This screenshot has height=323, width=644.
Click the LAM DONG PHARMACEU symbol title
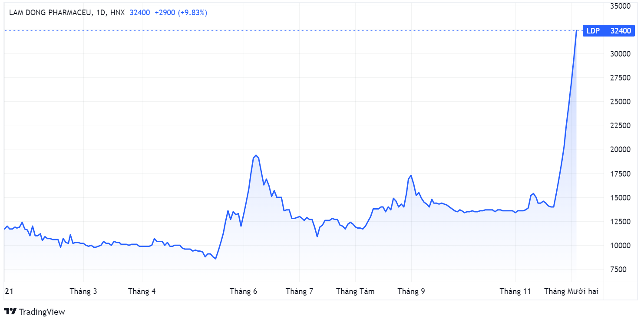pyautogui.click(x=50, y=13)
